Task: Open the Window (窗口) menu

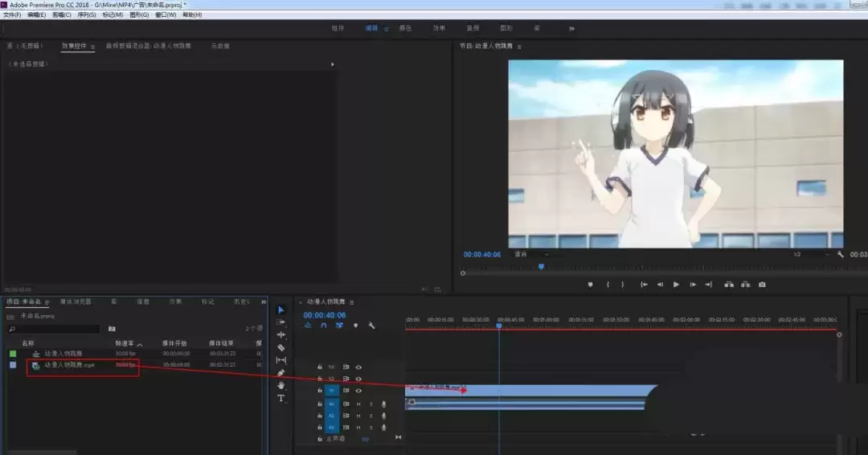Action: point(165,15)
